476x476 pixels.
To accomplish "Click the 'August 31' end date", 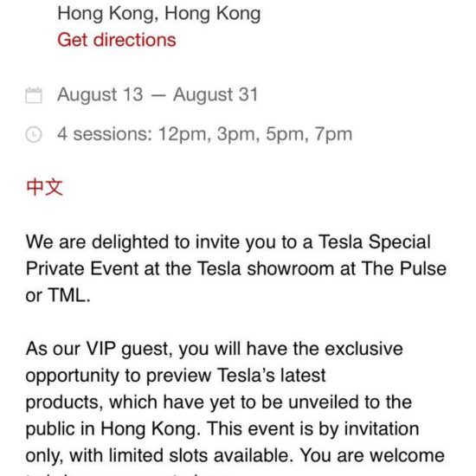I will [x=215, y=94].
